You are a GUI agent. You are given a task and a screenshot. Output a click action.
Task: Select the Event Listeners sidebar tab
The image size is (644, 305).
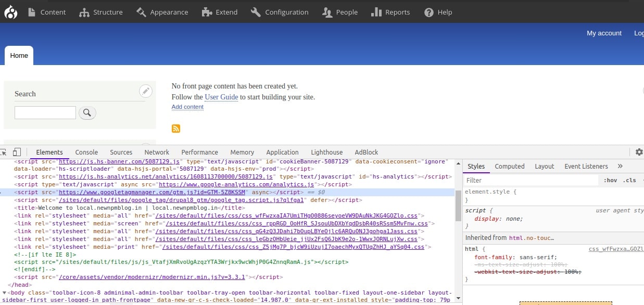[x=586, y=166]
